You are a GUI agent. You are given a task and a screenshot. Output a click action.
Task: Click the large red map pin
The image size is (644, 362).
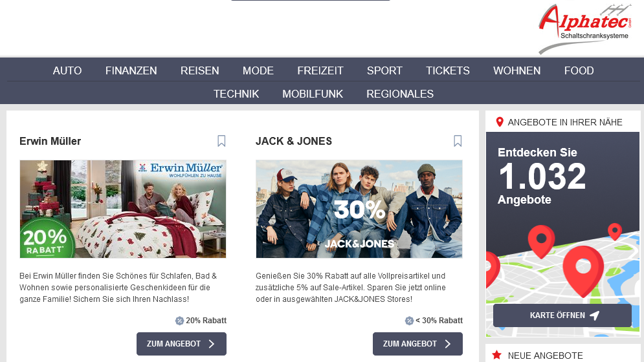pos(583,271)
